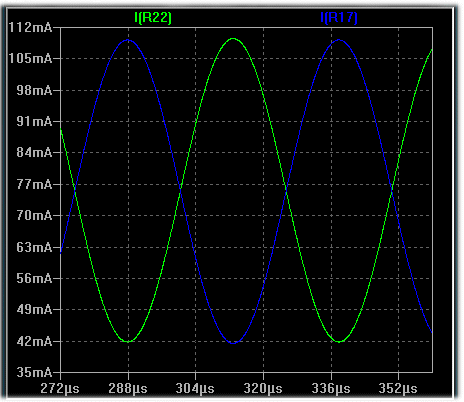Click the 105mA y-axis label
Image resolution: width=464 pixels, height=402 pixels.
pos(30,59)
